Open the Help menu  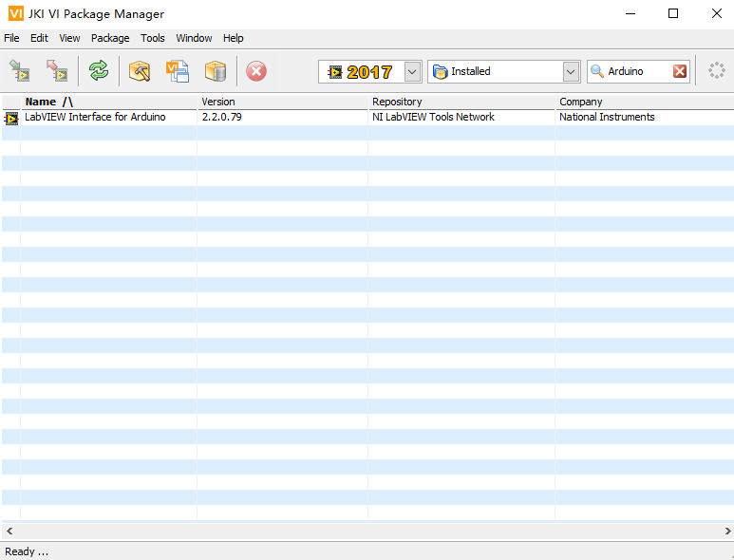point(234,38)
